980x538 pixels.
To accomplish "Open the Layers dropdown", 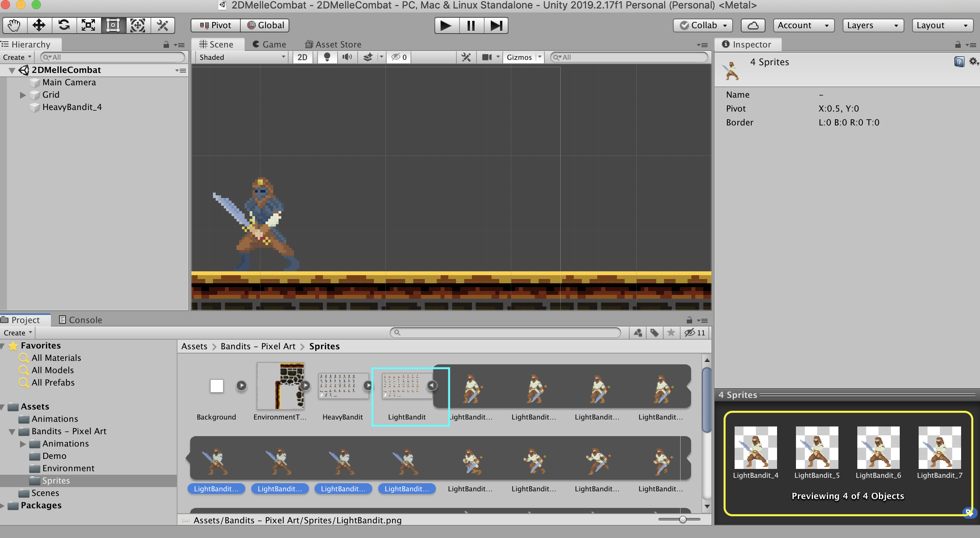I will [x=873, y=25].
